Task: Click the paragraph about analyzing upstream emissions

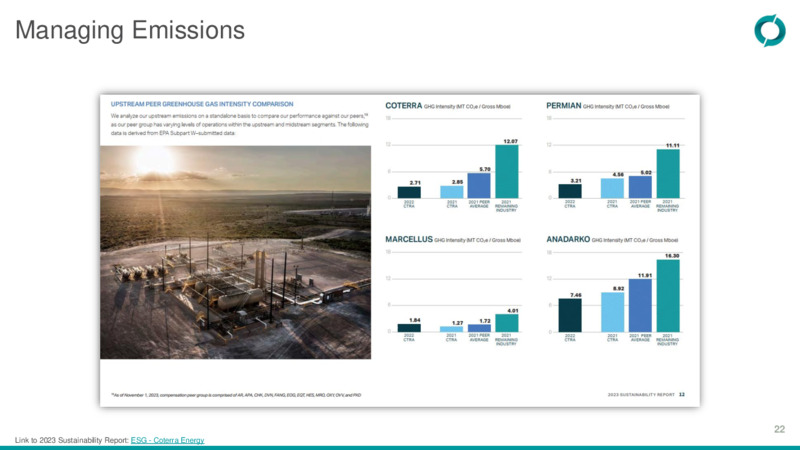Action: click(239, 124)
